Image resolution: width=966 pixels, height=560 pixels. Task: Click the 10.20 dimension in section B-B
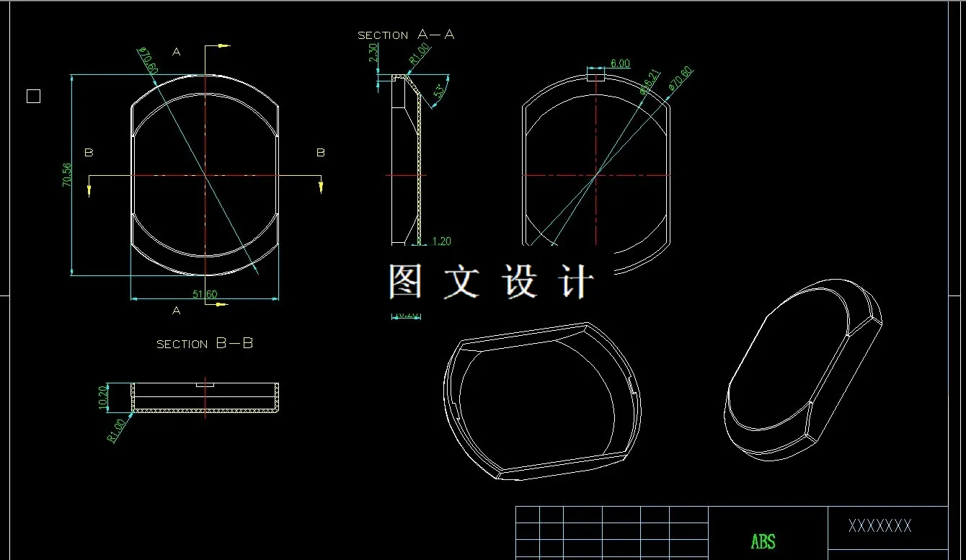103,394
